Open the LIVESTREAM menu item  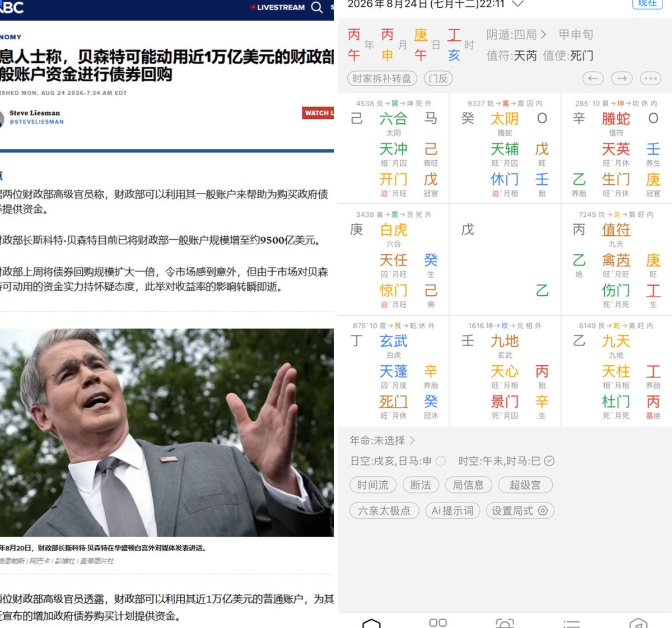[278, 7]
